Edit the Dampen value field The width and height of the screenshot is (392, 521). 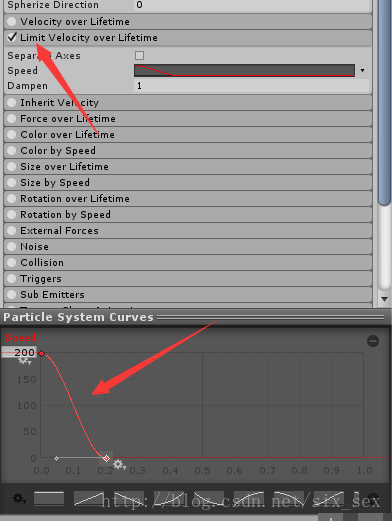(252, 86)
